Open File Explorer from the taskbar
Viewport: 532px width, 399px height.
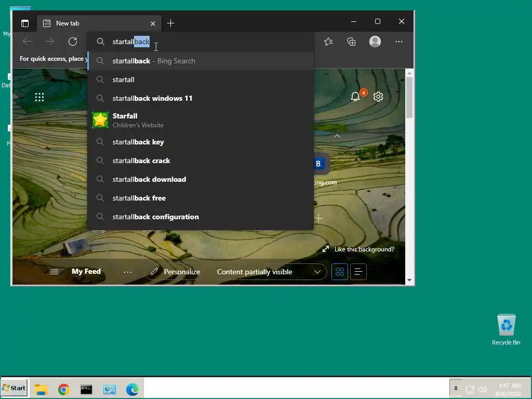(x=41, y=389)
